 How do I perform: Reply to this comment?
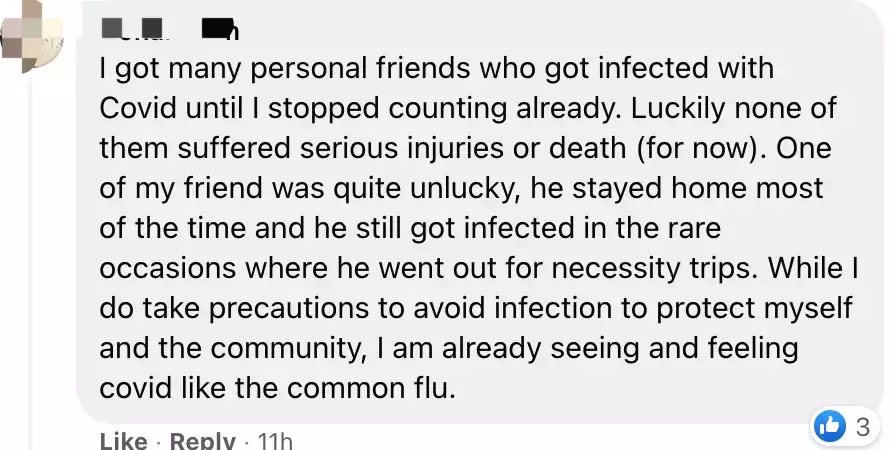tap(202, 441)
